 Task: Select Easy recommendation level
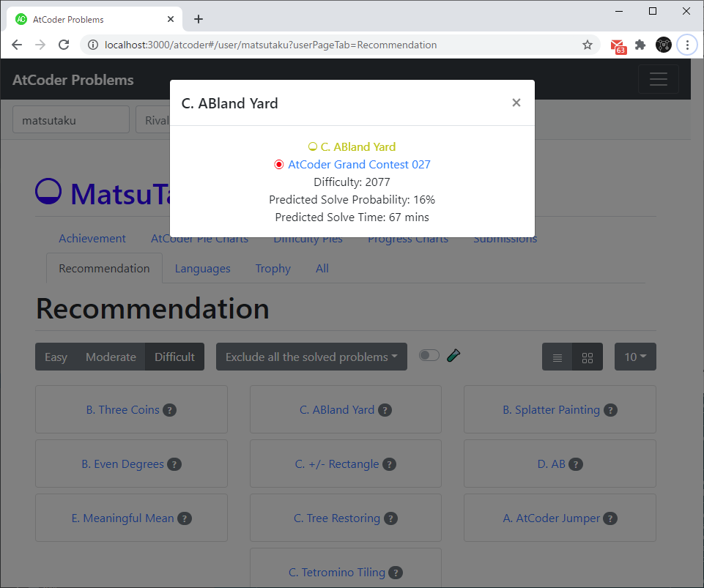click(x=56, y=357)
